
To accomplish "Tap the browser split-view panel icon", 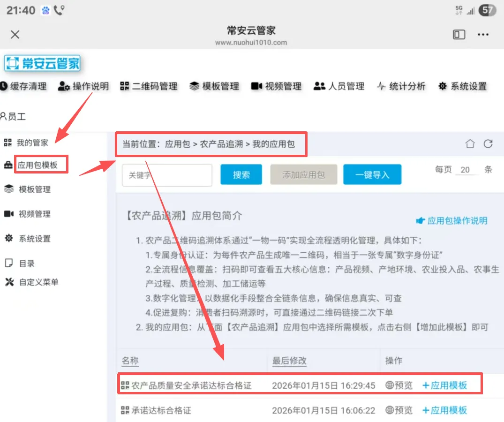I will tap(459, 35).
